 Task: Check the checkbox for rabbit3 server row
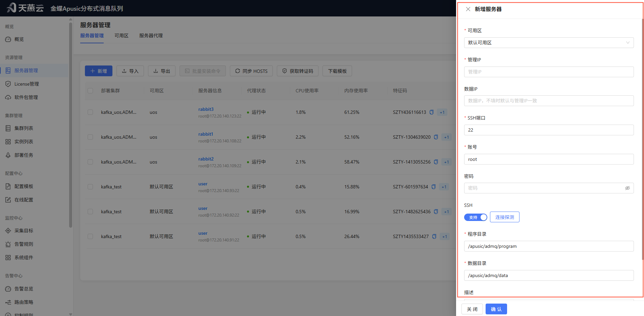click(90, 112)
